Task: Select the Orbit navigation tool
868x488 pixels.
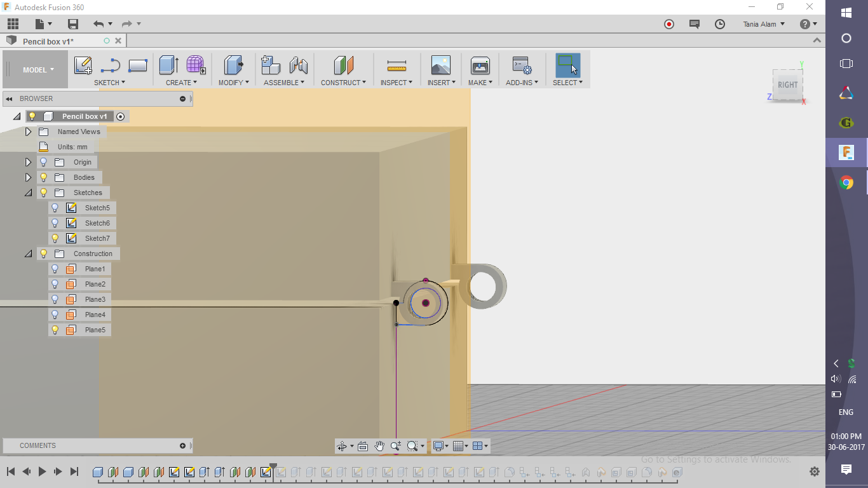Action: coord(342,446)
